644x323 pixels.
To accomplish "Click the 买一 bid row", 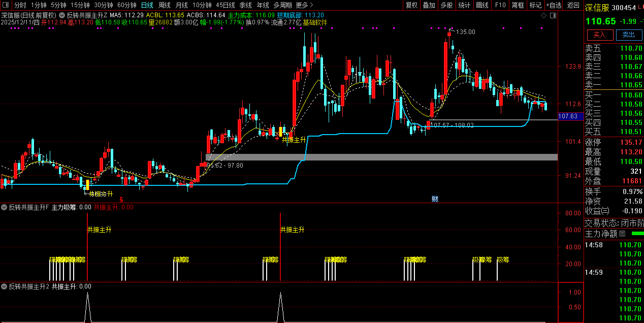I will [614, 95].
